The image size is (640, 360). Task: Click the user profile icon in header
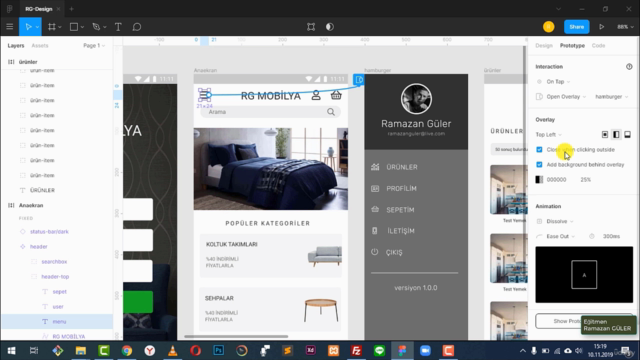point(316,96)
